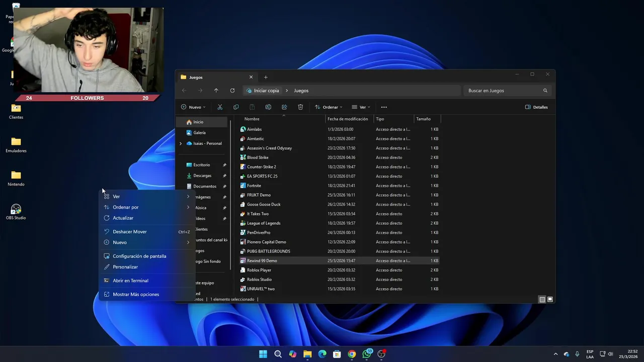Open Documentos in the navigation pane
The height and width of the screenshot is (362, 644).
point(203,187)
